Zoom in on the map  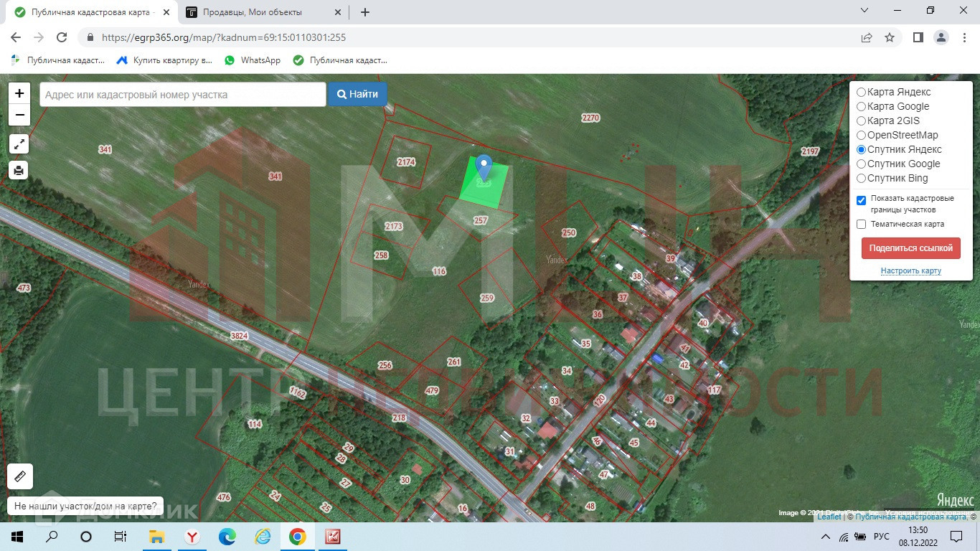[x=19, y=93]
